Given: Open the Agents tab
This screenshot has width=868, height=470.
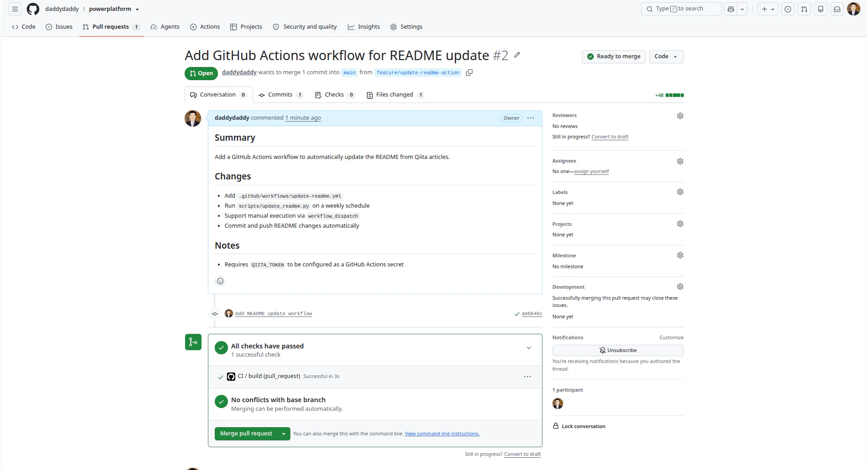Looking at the screenshot, I should click(x=165, y=27).
